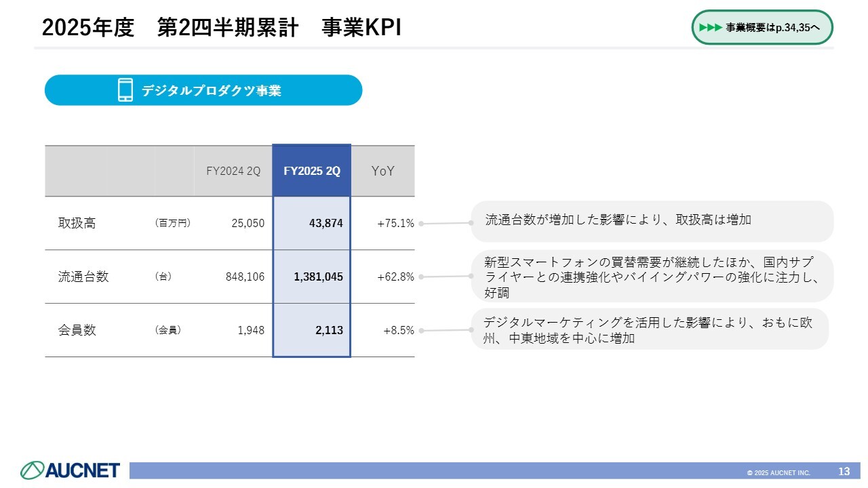The image size is (868, 488).
Task: Click the 会員数 row label
Action: coord(77,330)
